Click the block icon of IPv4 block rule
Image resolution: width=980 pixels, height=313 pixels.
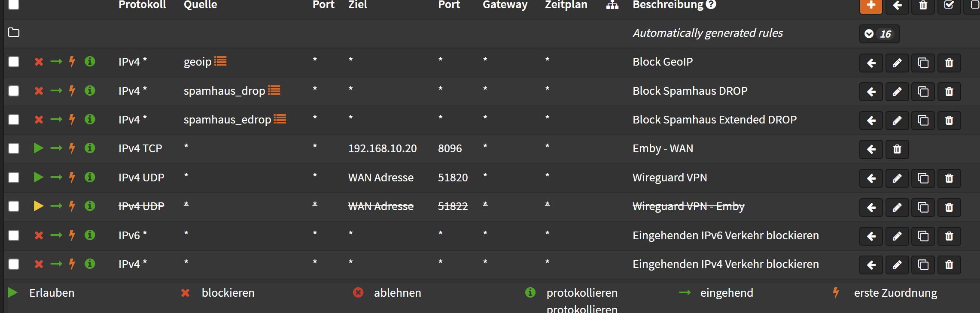pyautogui.click(x=39, y=264)
